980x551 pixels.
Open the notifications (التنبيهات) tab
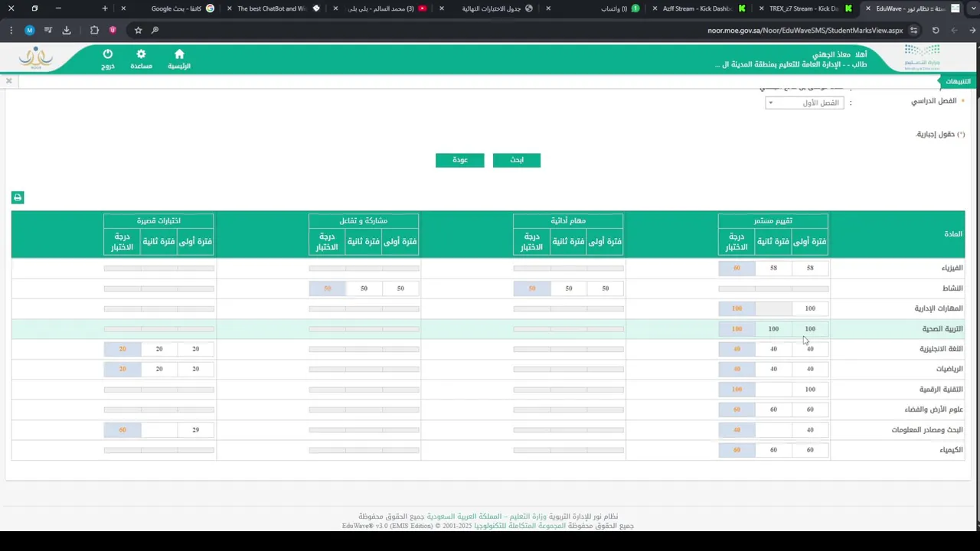(x=957, y=81)
